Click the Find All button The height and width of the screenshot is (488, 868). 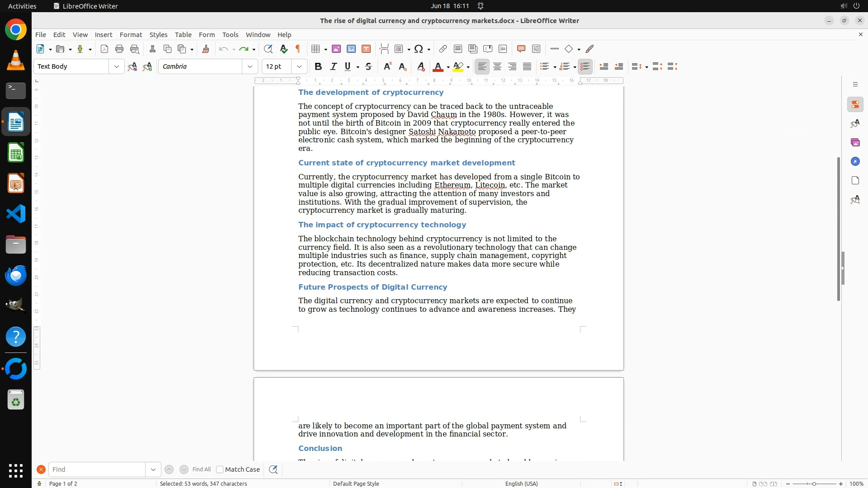coord(202,469)
